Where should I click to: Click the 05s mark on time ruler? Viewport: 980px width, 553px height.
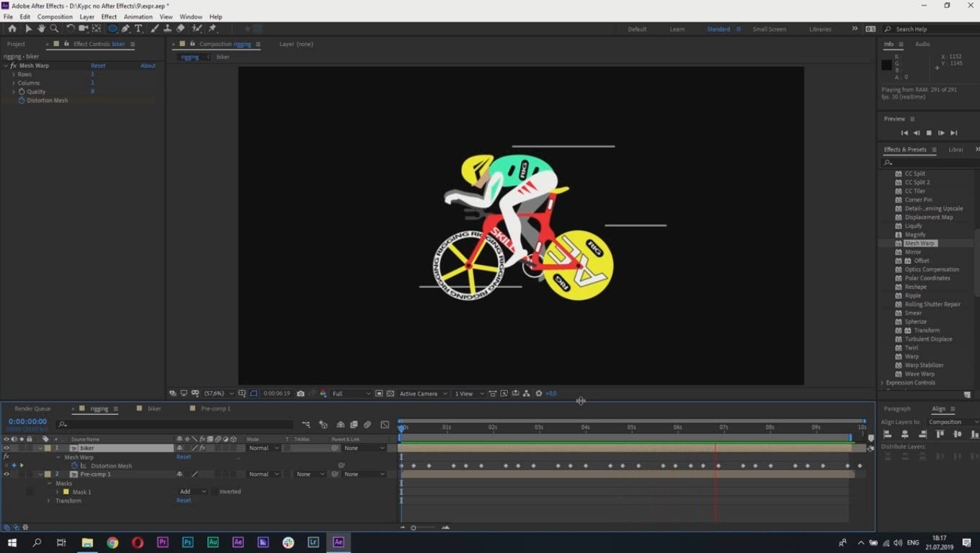pos(631,427)
